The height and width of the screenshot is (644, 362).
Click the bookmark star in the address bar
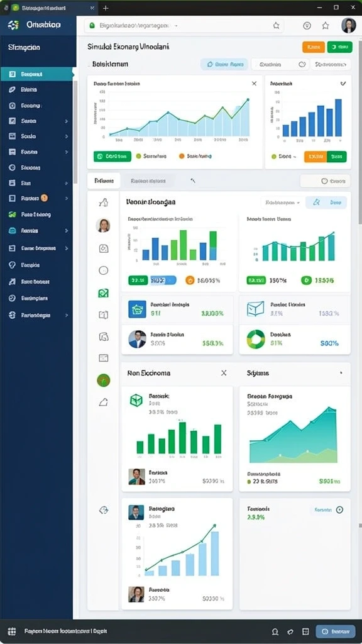pos(277,25)
